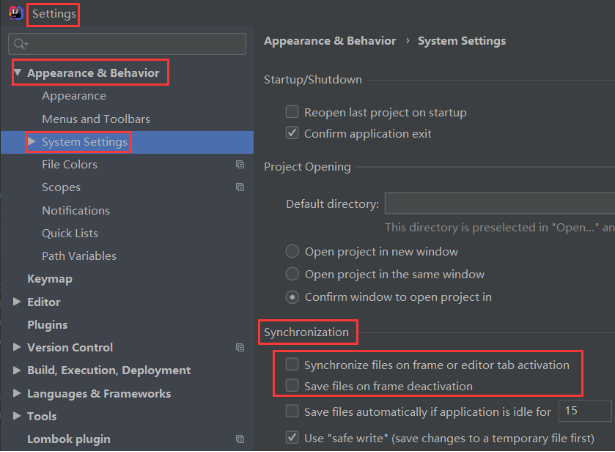The height and width of the screenshot is (452, 615).
Task: Click the Startup/Shutdown section heading
Action: [x=313, y=80]
